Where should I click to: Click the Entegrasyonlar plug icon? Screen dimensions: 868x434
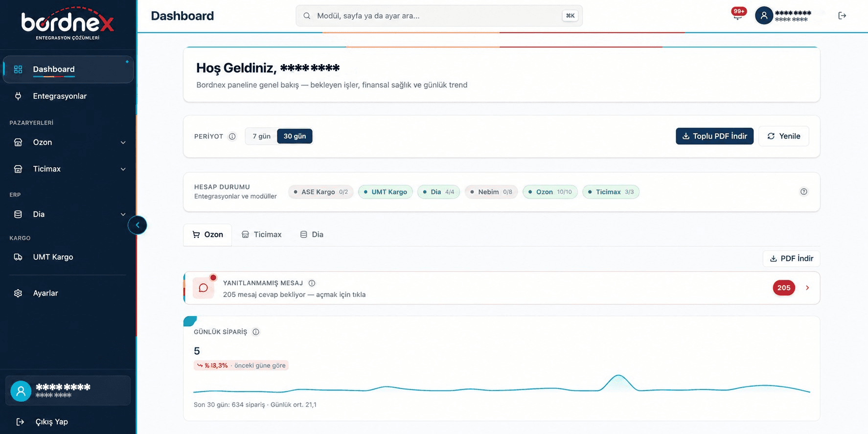pos(18,96)
